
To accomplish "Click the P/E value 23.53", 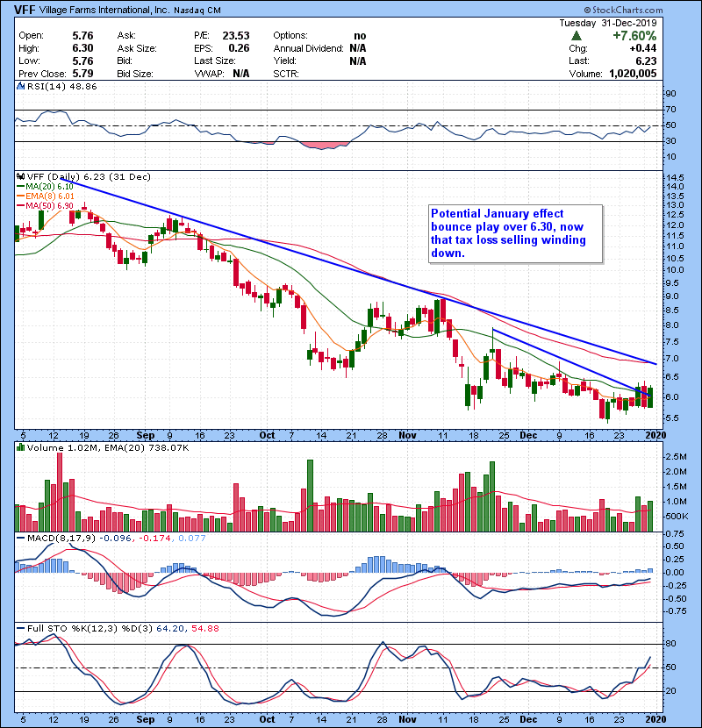I will point(236,36).
